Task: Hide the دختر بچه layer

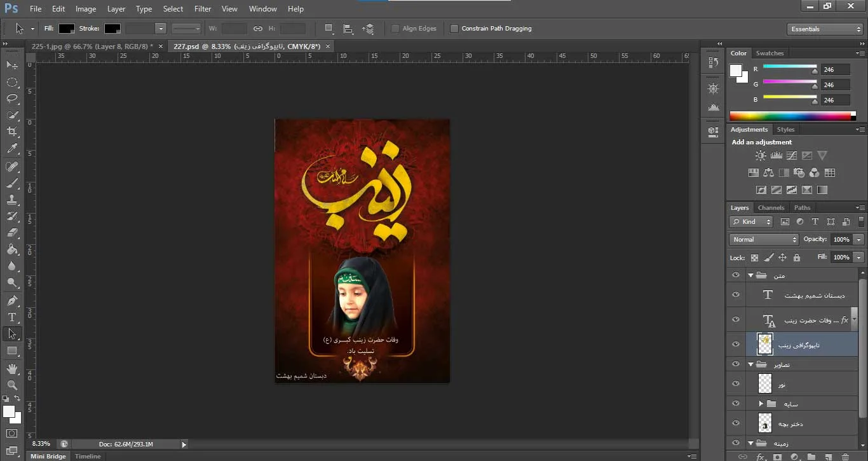Action: [736, 423]
